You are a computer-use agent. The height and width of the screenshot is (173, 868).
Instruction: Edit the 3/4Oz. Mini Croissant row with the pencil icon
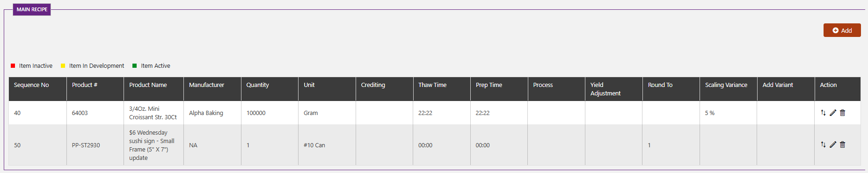[833, 113]
